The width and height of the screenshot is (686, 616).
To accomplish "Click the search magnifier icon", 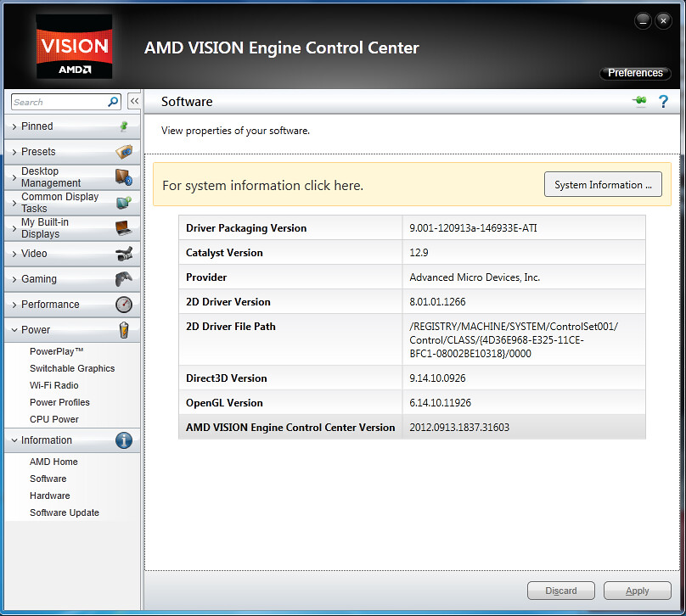I will point(113,102).
